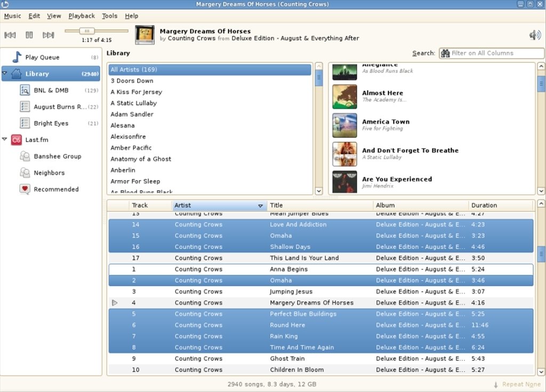Click the Library home icon
This screenshot has height=392, width=546.
coord(17,73)
